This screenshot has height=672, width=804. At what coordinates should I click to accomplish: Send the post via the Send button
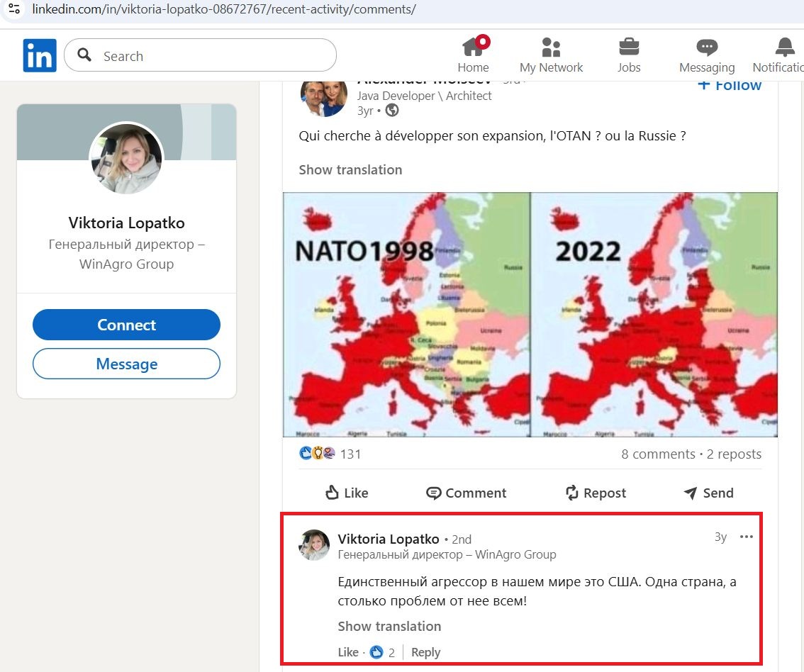(x=708, y=493)
